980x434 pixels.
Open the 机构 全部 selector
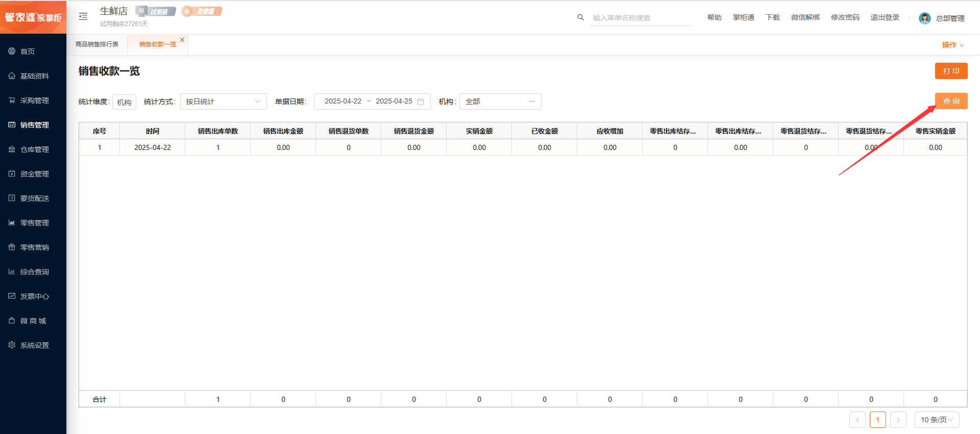(x=500, y=101)
